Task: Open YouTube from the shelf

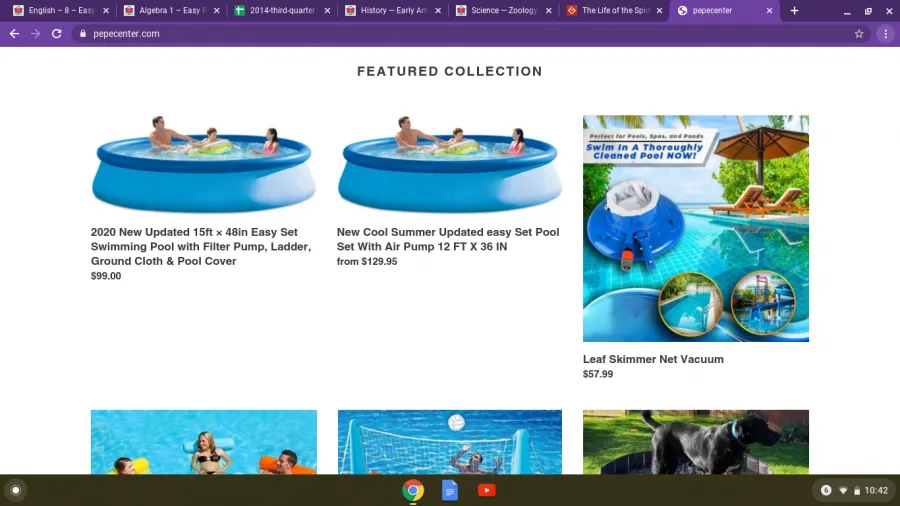Action: click(x=487, y=491)
